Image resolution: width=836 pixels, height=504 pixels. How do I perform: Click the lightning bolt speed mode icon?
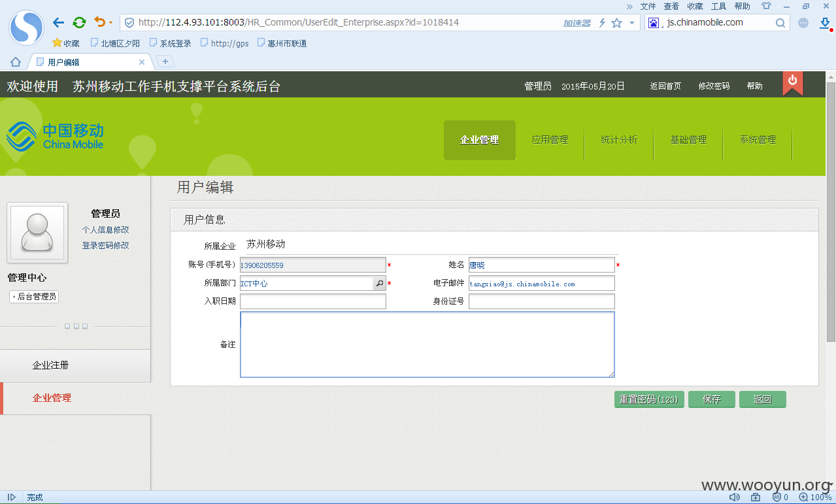[x=602, y=23]
